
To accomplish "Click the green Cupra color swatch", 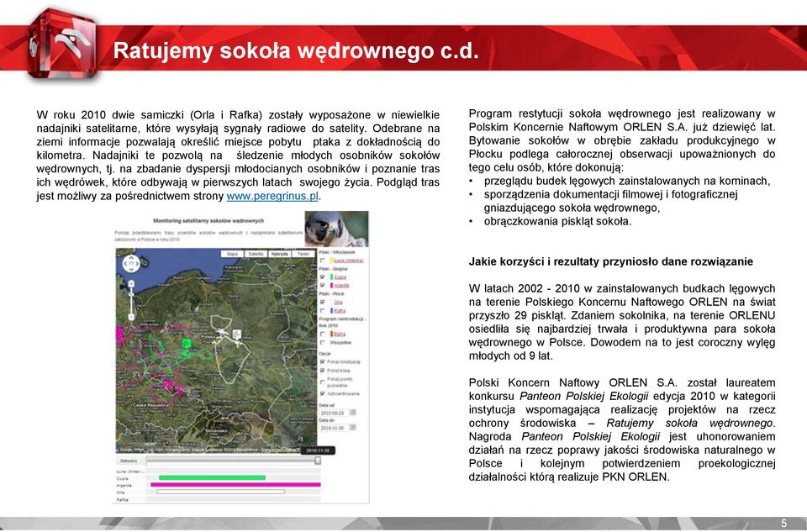I will pos(331,277).
